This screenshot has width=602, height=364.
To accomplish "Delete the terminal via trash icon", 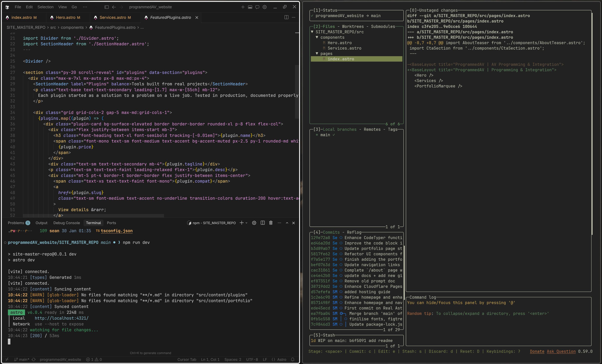I will (x=271, y=223).
